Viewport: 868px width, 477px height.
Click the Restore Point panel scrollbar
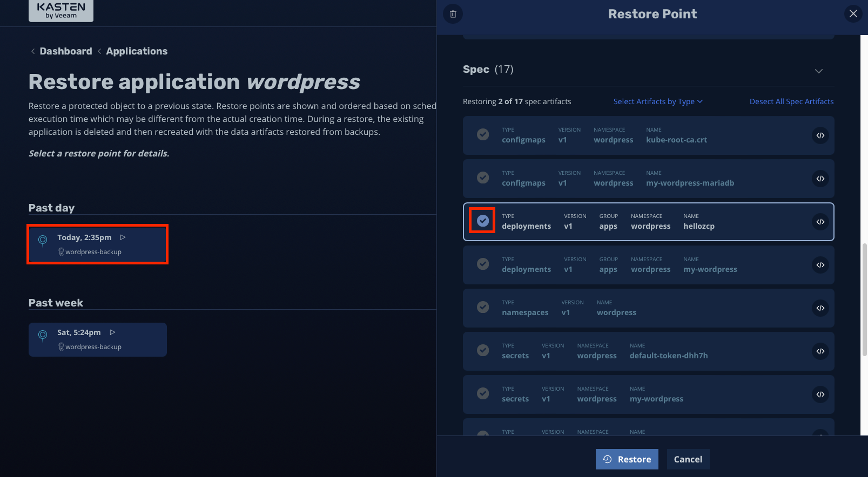tap(864, 299)
